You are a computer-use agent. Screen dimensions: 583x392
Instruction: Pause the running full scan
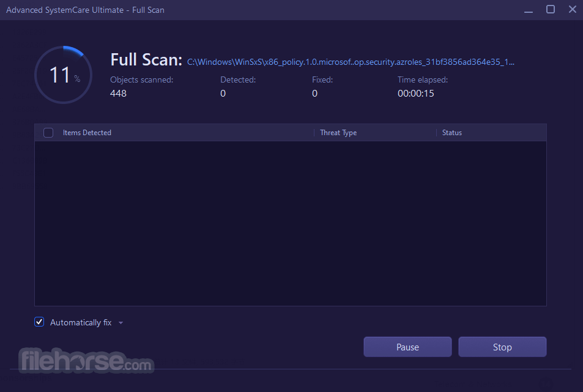[x=407, y=347]
